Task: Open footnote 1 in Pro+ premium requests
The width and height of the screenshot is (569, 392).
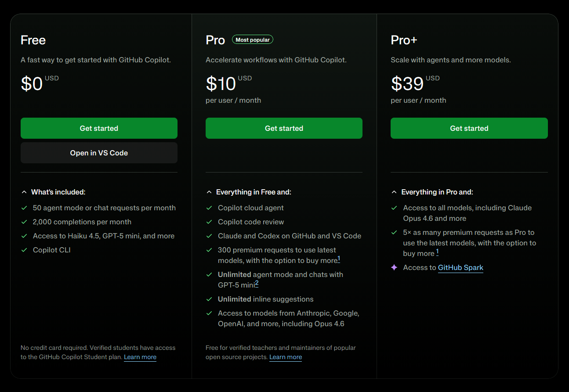Action: [437, 252]
